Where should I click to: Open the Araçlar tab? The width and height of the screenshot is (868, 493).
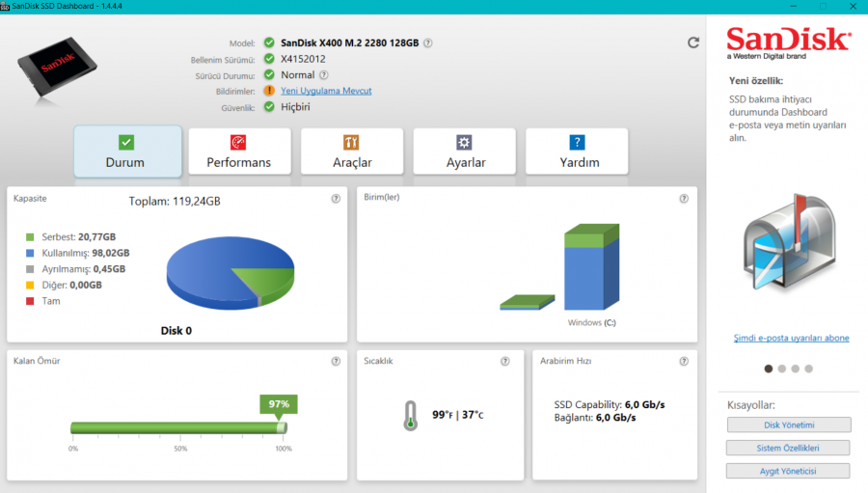tap(352, 151)
